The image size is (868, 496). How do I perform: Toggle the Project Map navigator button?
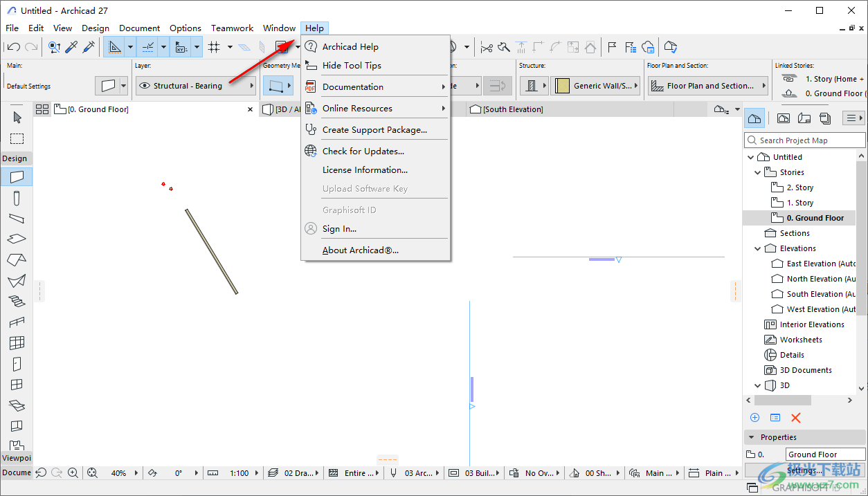(x=754, y=118)
